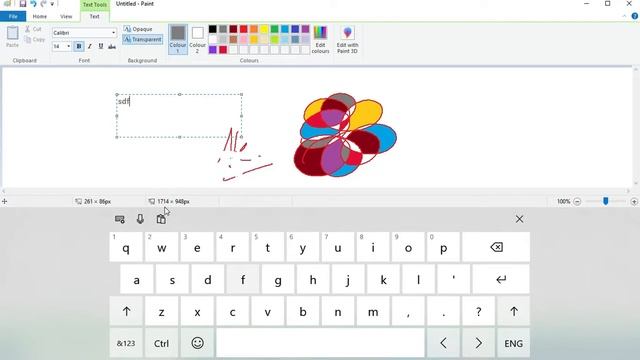640x360 pixels.
Task: Click the Cut scissors icon
Action: 27,29
